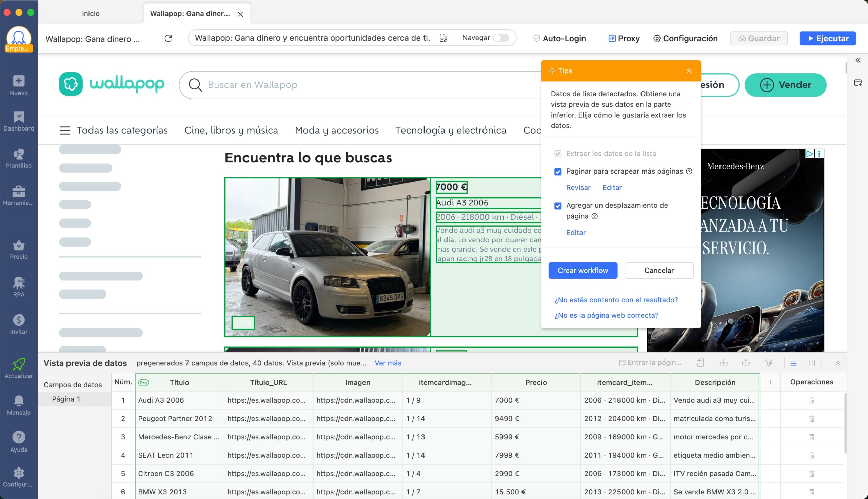Uncheck Paginar para scrapear más páginas

coord(558,171)
